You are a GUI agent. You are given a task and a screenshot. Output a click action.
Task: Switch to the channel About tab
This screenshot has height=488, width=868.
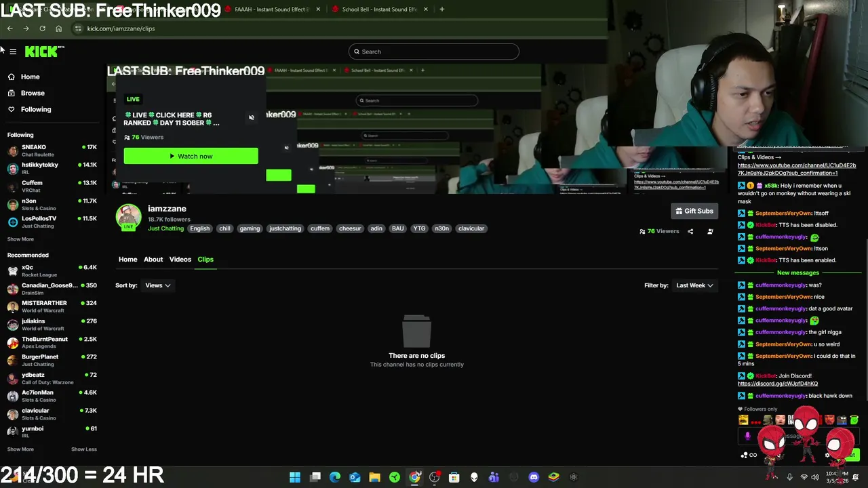153,260
